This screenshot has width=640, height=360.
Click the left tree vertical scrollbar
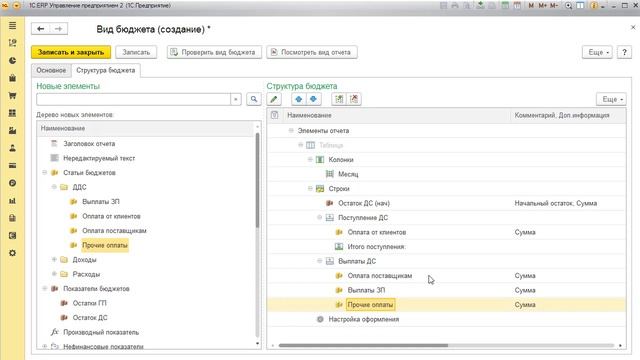(257, 180)
